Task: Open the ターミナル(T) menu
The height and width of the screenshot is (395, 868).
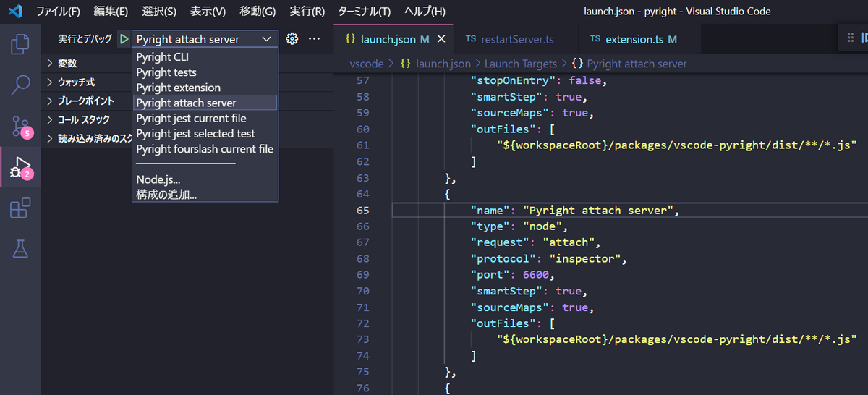Action: [x=364, y=12]
